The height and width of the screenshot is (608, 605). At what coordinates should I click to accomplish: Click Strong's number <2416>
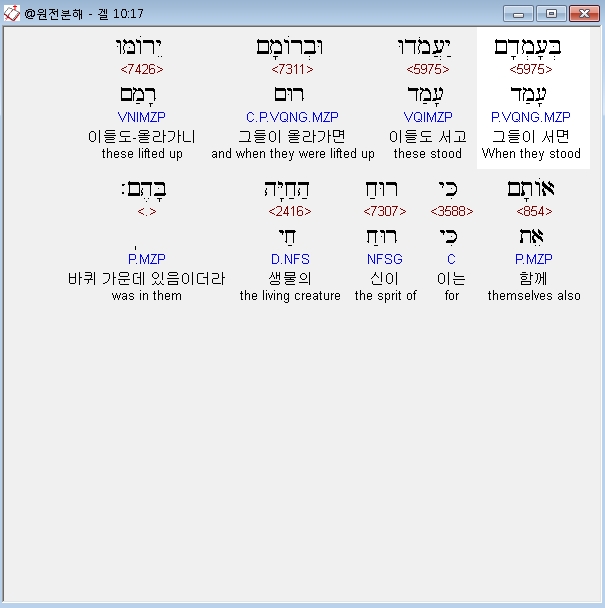coord(290,211)
